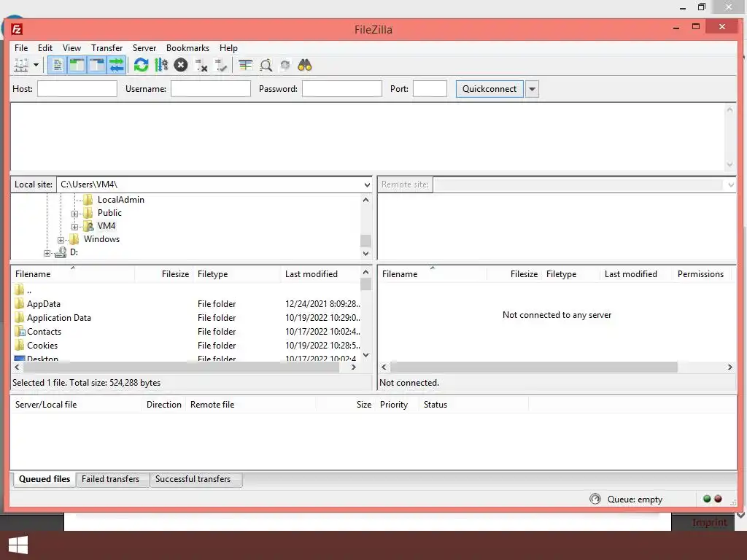Refresh file and folder lists
The width and height of the screenshot is (747, 560).
coord(141,65)
